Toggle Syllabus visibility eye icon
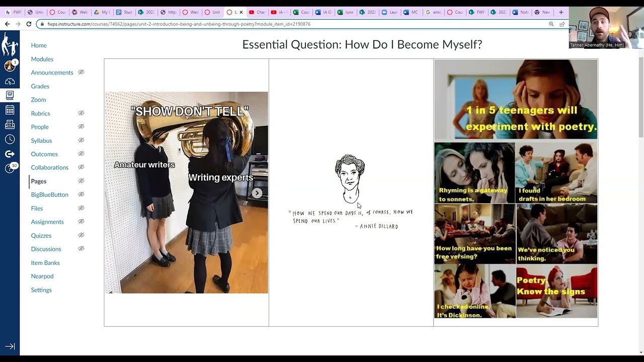The image size is (644, 362). [x=81, y=140]
